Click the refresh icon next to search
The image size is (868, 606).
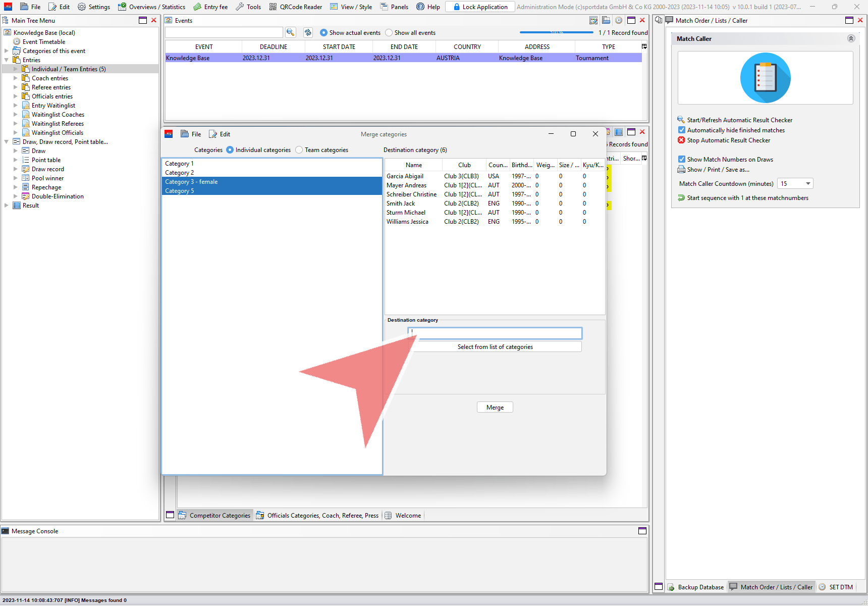[308, 32]
